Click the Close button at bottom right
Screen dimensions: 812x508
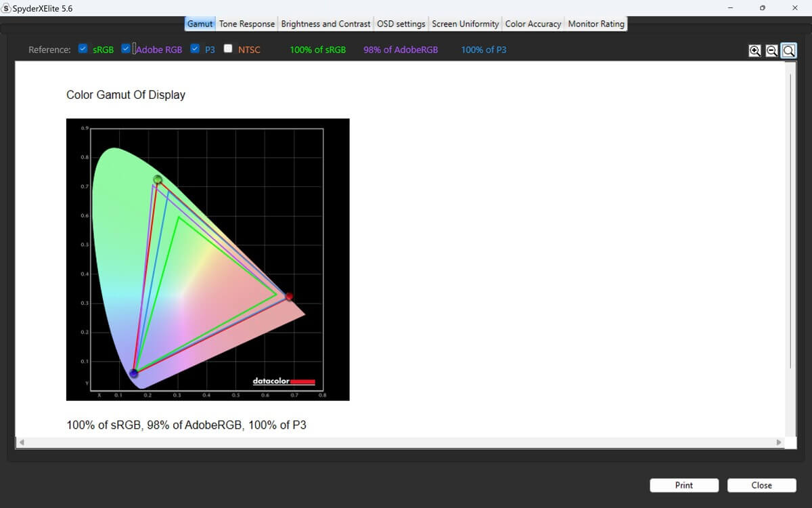click(762, 485)
